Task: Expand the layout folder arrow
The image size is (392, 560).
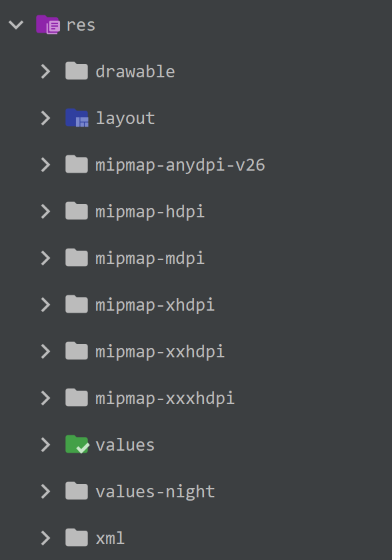Action: (x=45, y=118)
